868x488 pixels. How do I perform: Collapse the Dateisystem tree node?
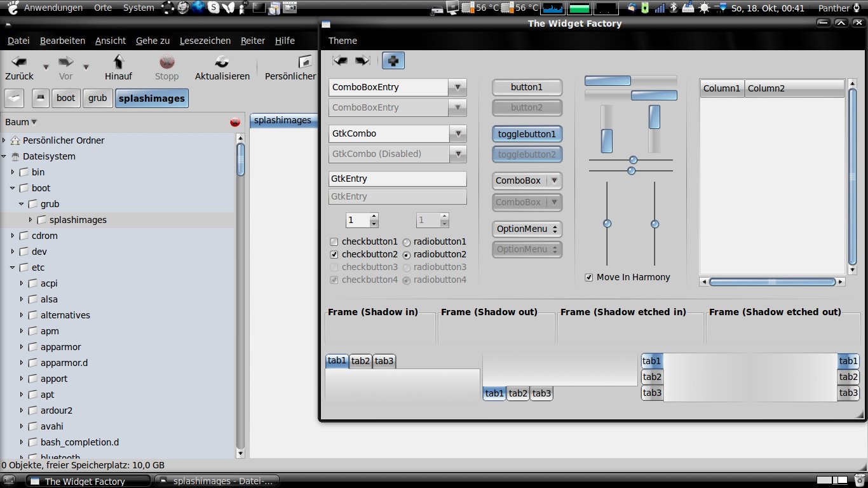pos(4,156)
